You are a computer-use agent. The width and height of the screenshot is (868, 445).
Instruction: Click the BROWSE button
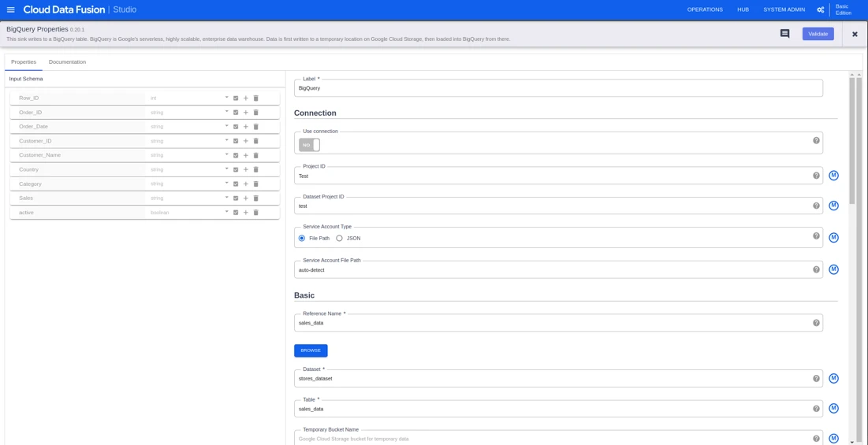(x=311, y=350)
